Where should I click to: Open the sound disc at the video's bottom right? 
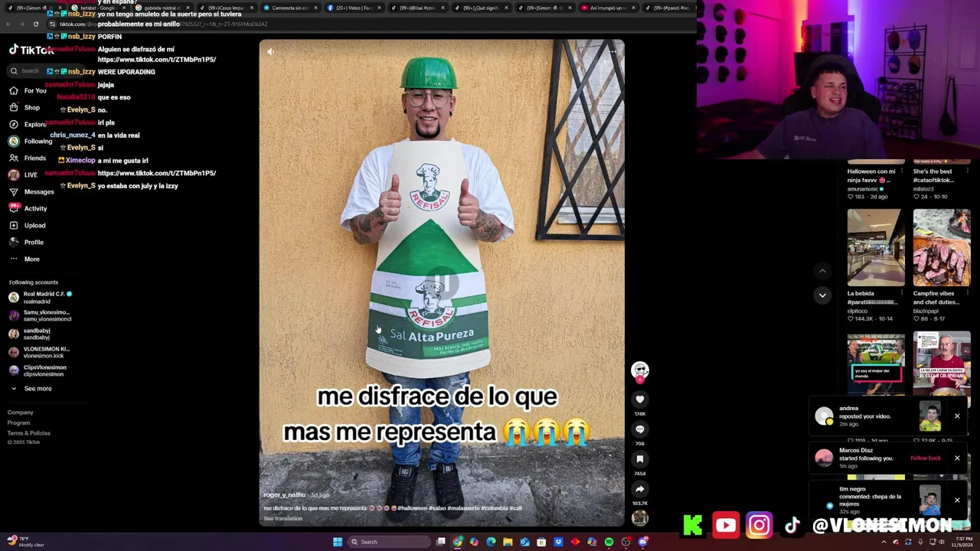(640, 518)
